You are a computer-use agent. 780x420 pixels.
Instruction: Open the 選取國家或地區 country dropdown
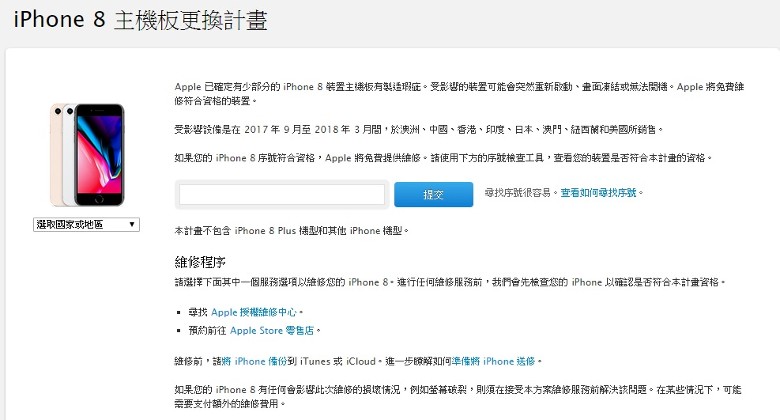click(x=86, y=224)
